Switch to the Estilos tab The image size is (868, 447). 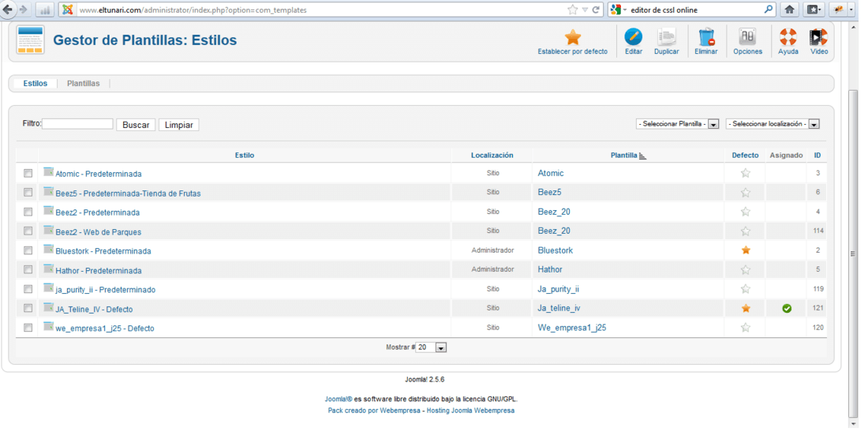click(36, 83)
